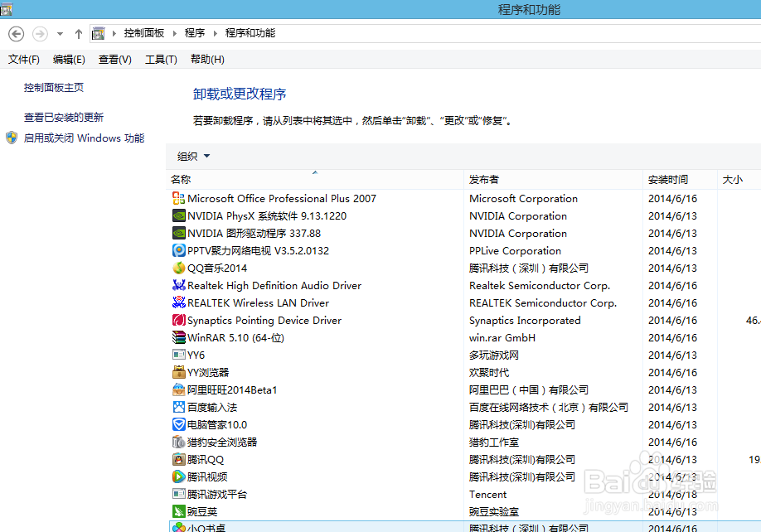This screenshot has width=761, height=532.
Task: Open 控制面板主页 link
Action: point(53,88)
